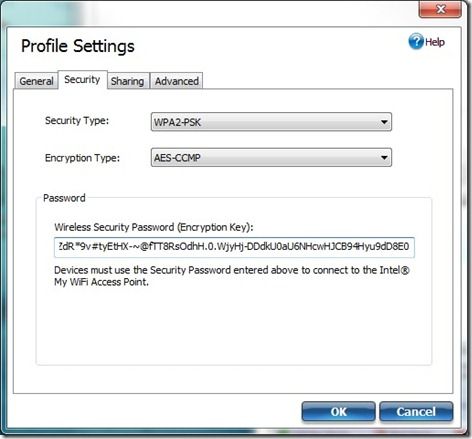Confirm settings with the OK button
Image resolution: width=472 pixels, height=439 pixels.
tap(338, 412)
